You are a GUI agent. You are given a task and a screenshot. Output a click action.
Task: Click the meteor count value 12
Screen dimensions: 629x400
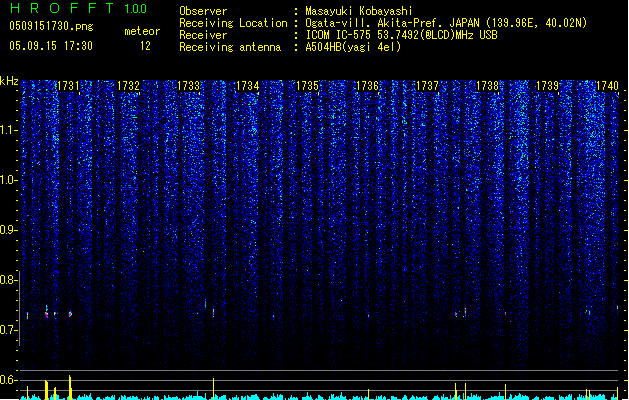(145, 46)
